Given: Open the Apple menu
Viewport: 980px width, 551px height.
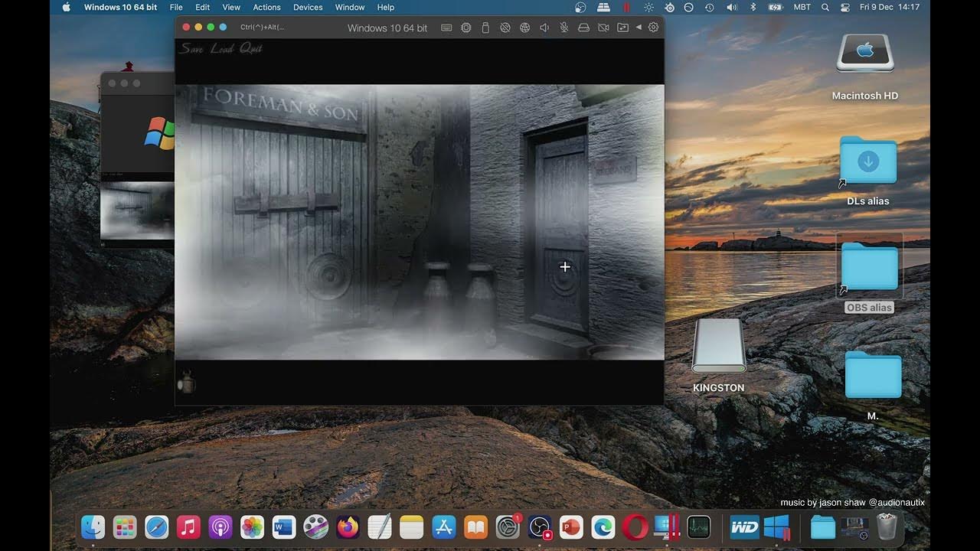Looking at the screenshot, I should (66, 7).
